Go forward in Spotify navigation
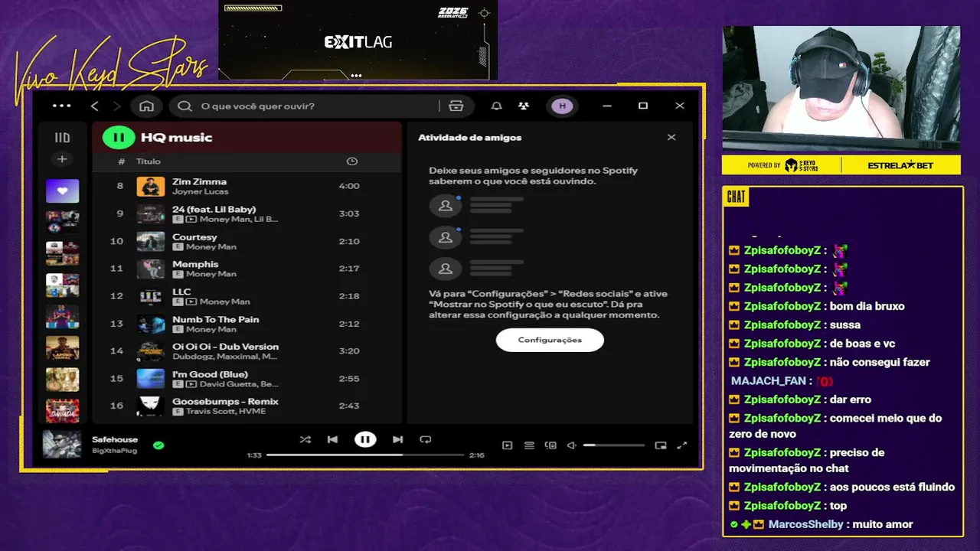Image resolution: width=980 pixels, height=551 pixels. [x=116, y=106]
